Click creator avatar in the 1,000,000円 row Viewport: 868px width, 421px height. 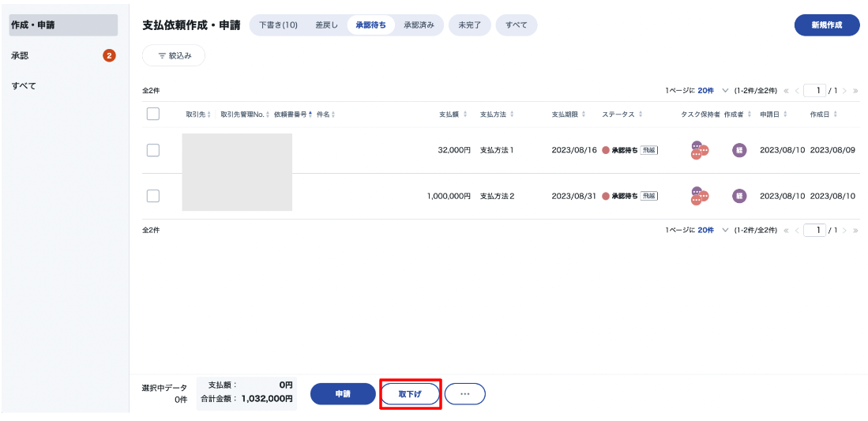tap(739, 196)
